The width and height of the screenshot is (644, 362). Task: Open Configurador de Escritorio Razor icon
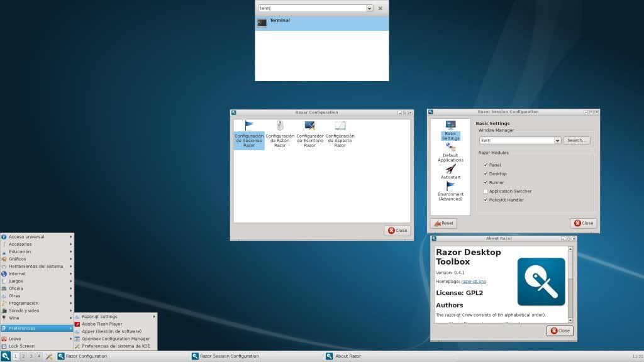[x=309, y=126]
